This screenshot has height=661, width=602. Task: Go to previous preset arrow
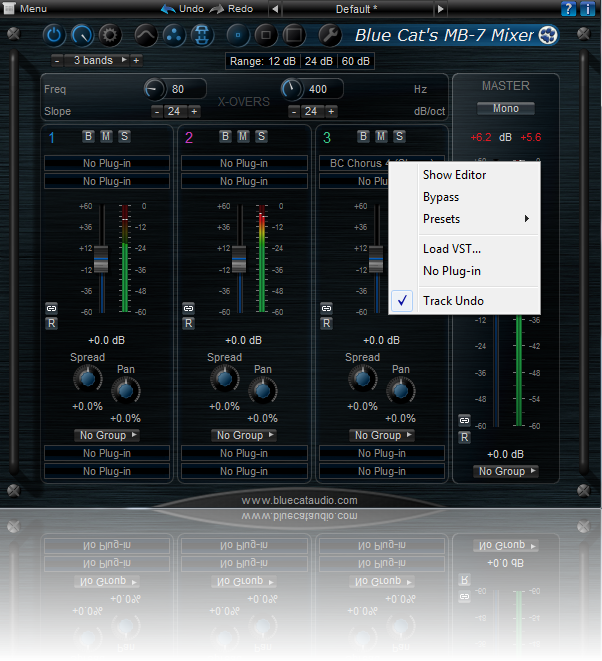tap(275, 9)
